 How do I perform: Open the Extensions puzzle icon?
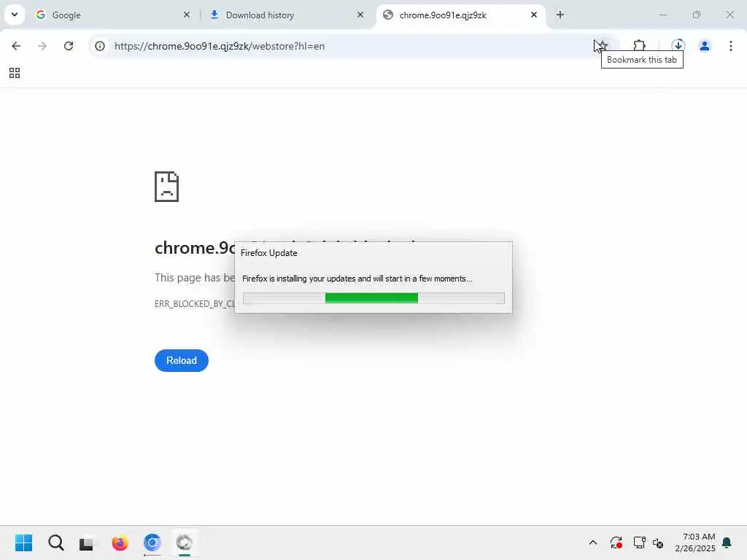tap(639, 46)
